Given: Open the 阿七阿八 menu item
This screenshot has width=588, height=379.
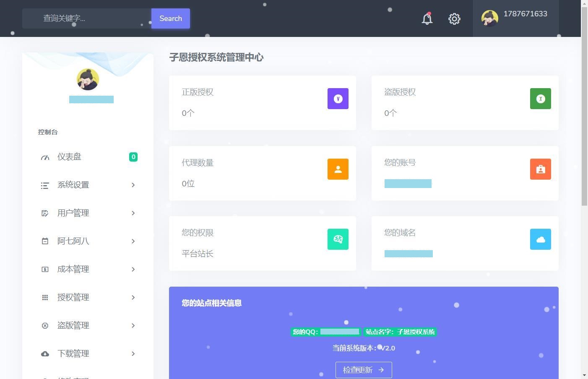Looking at the screenshot, I should [x=73, y=241].
